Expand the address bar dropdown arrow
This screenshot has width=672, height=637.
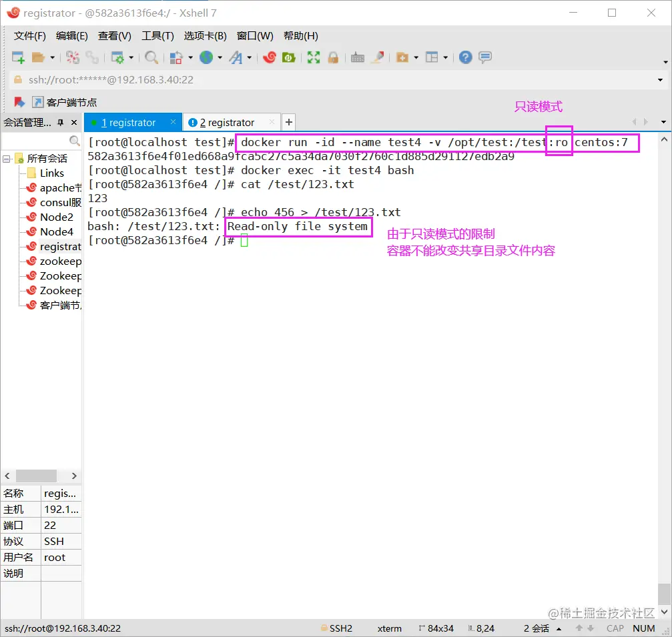(x=660, y=80)
